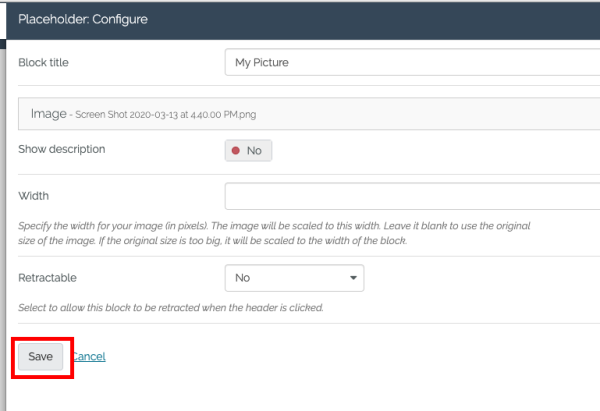This screenshot has width=600, height=411.
Task: Toggle the Show description switch
Action: pos(248,150)
